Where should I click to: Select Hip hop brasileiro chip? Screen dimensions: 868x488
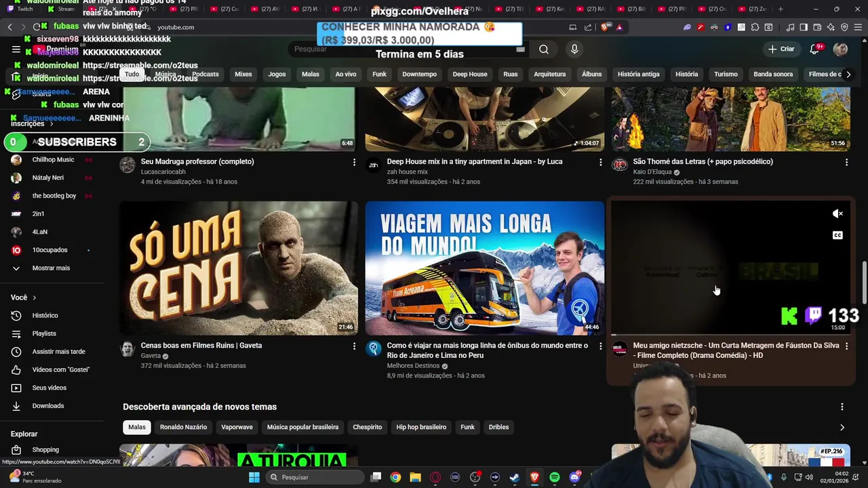pyautogui.click(x=421, y=427)
